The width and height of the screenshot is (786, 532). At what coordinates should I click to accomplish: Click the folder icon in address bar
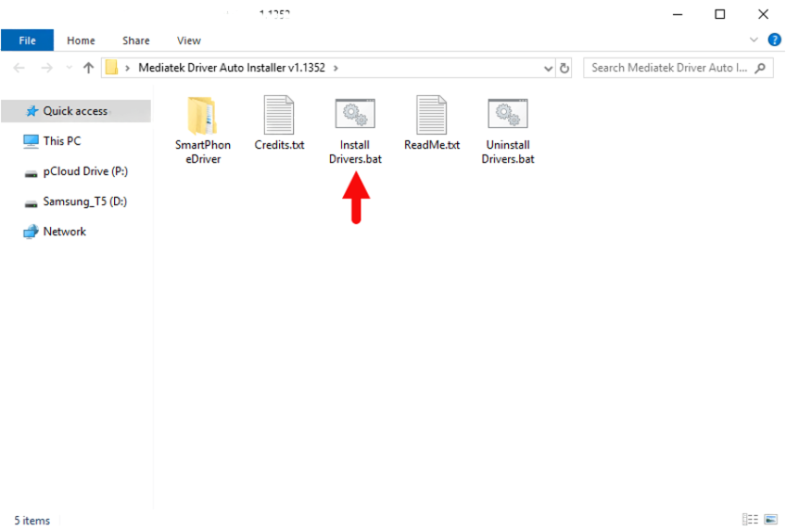(x=111, y=68)
